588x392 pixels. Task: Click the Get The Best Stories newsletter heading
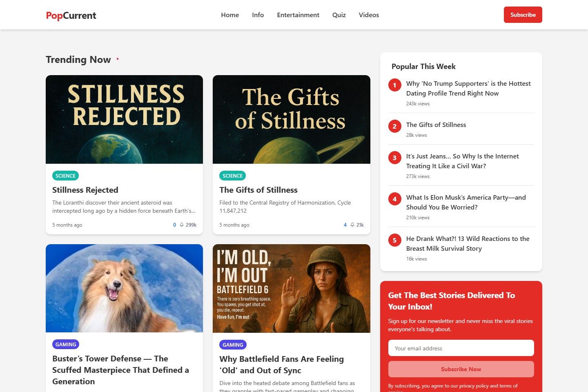[x=452, y=301]
